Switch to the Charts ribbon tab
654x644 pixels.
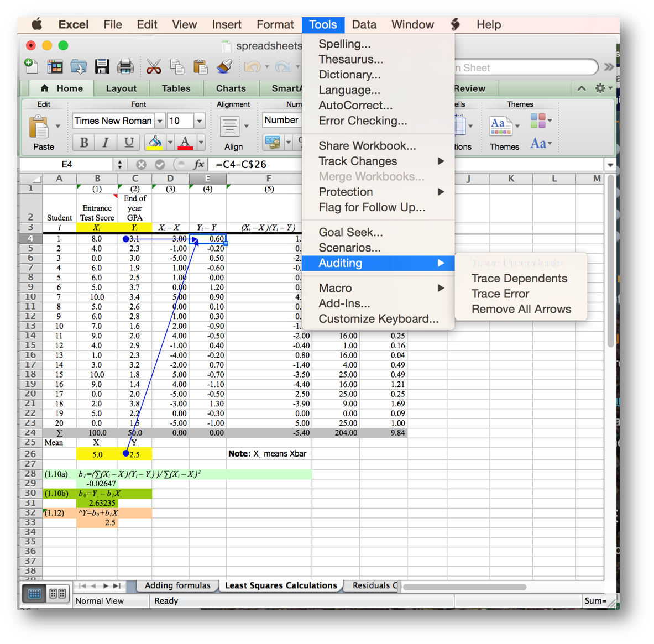click(x=231, y=88)
